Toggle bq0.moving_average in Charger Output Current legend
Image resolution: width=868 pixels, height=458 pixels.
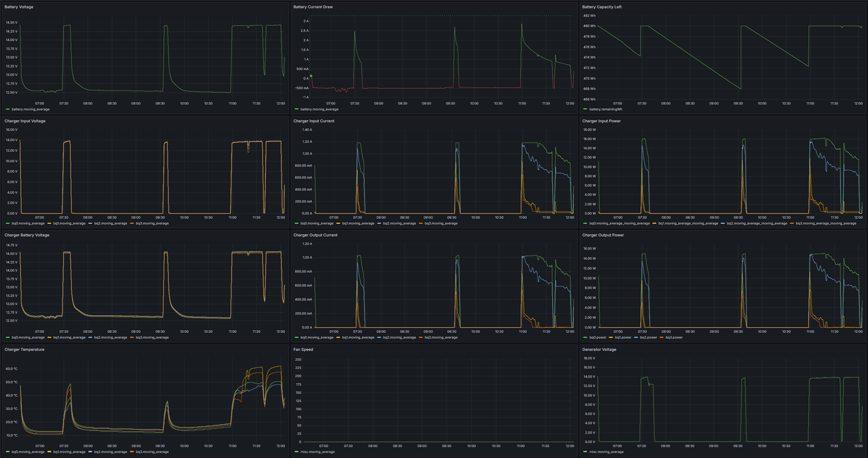click(x=317, y=337)
